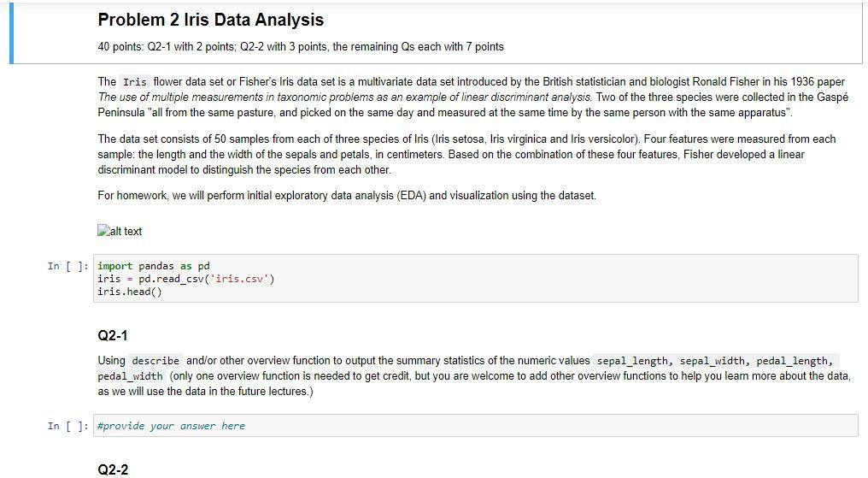This screenshot has width=868, height=478.
Task: Click the green "import" keyword in the code cell
Action: [115, 266]
